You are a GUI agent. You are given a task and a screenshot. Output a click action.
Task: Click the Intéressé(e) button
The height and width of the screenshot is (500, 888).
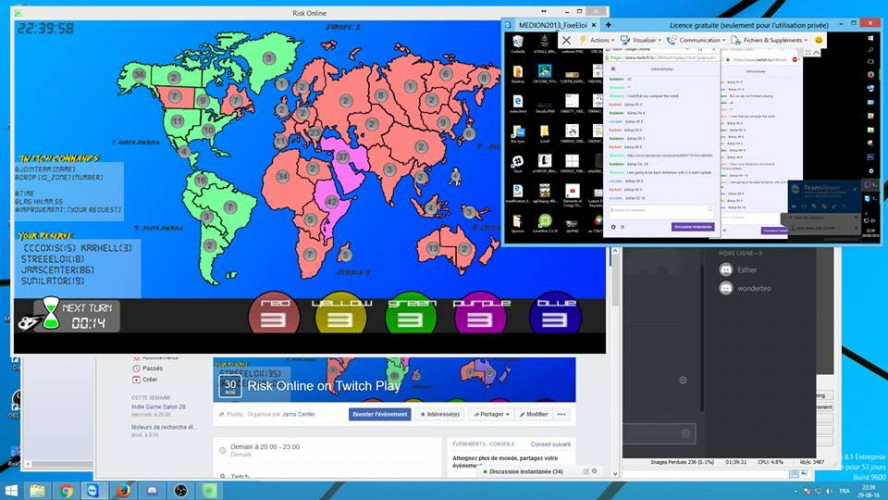pyautogui.click(x=440, y=414)
